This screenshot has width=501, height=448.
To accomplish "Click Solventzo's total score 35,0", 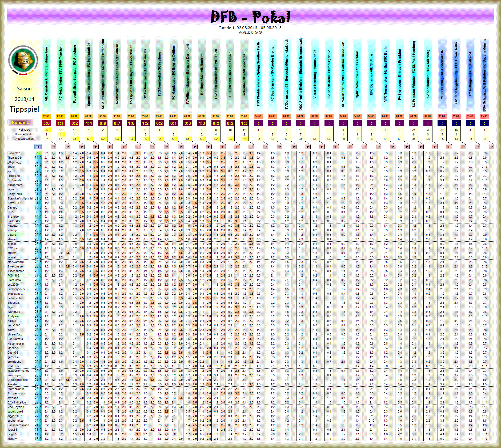I will click(x=38, y=153).
